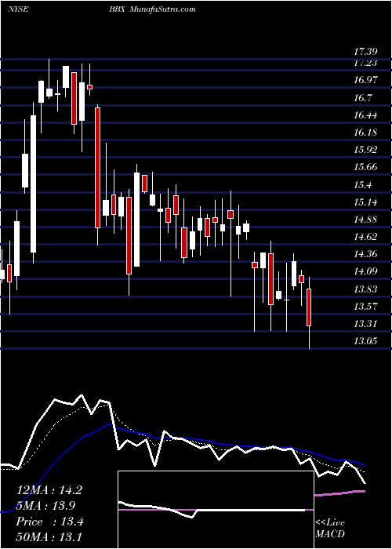Image resolution: width=392 pixels, height=549 pixels.
Task: Click the 14.62 price level label
Action: tap(365, 237)
